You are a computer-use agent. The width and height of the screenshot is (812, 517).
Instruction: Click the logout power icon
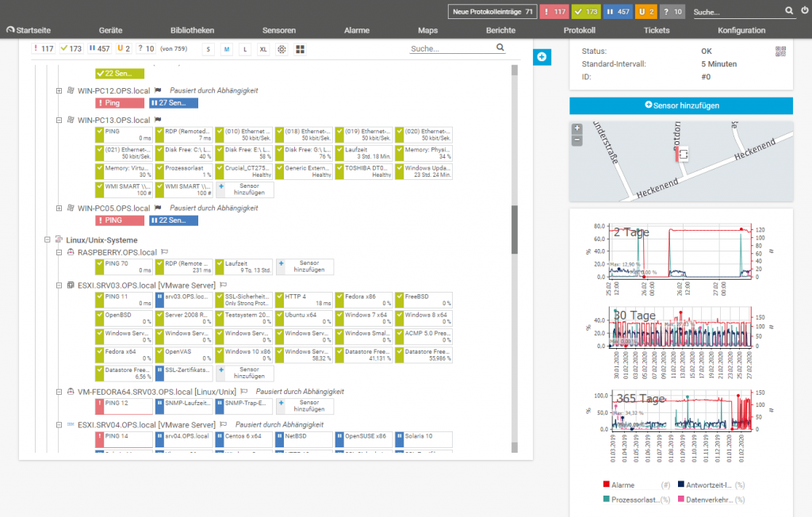click(804, 11)
